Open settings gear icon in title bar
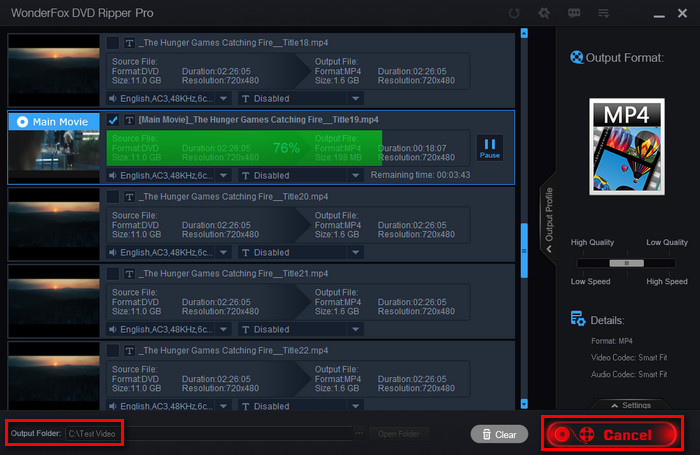This screenshot has height=455, width=700. tap(544, 13)
